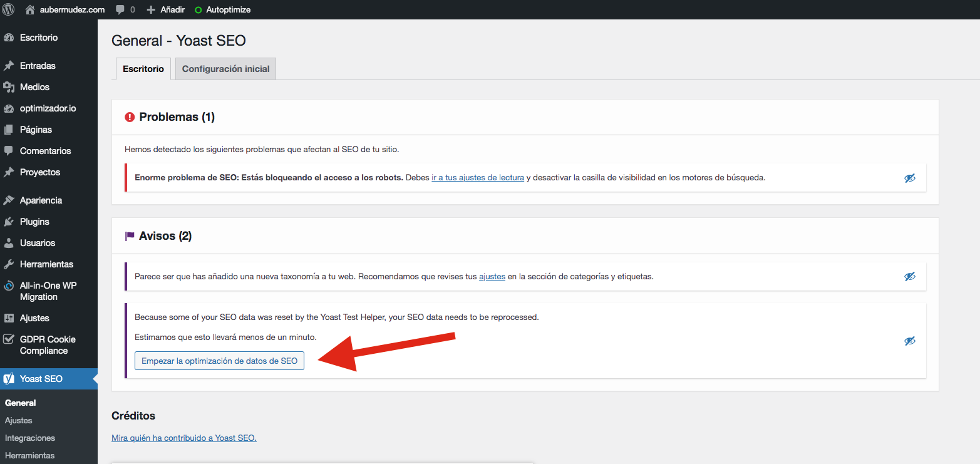Open the Configuración inicial tab

point(225,69)
